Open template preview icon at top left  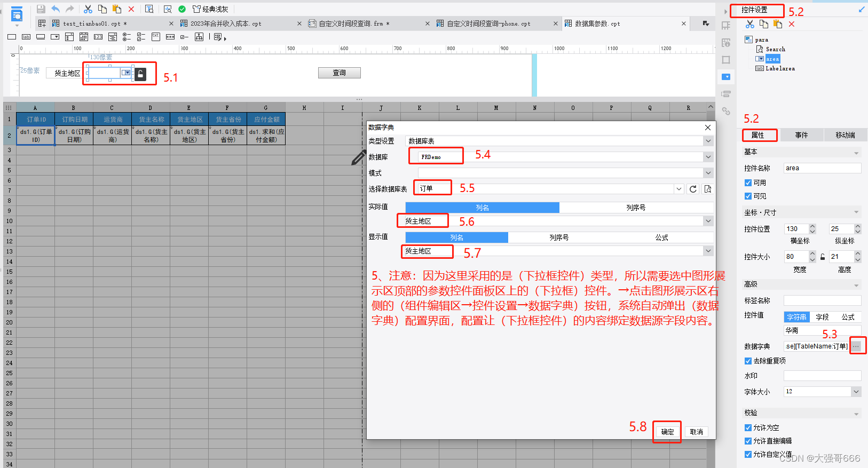tap(17, 15)
